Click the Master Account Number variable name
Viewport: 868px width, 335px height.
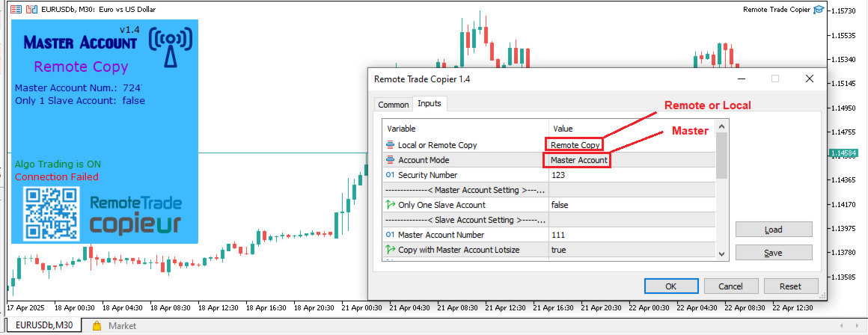[441, 235]
